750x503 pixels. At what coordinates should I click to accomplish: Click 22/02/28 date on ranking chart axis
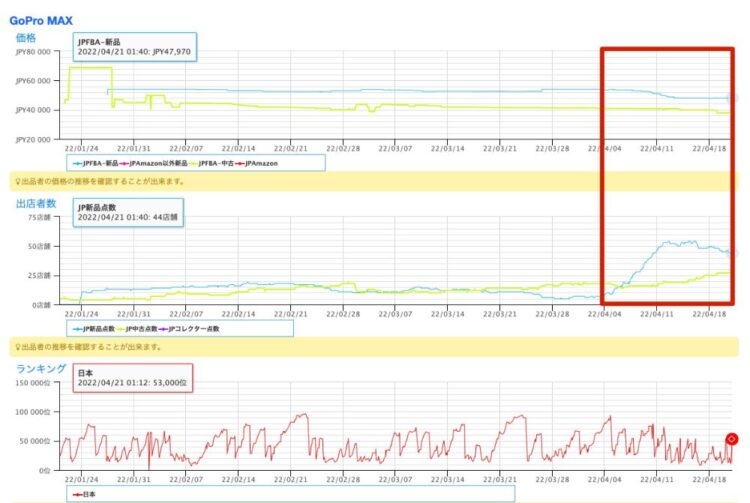tap(343, 479)
